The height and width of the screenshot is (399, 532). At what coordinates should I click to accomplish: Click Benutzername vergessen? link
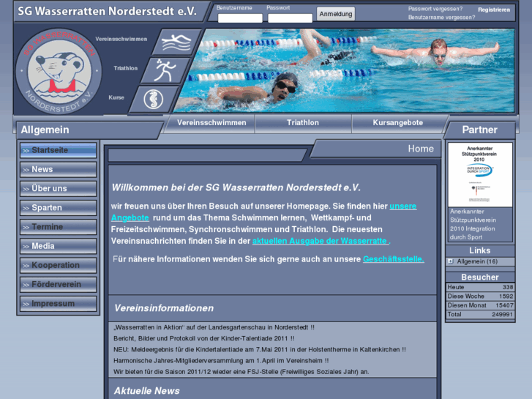coord(441,18)
